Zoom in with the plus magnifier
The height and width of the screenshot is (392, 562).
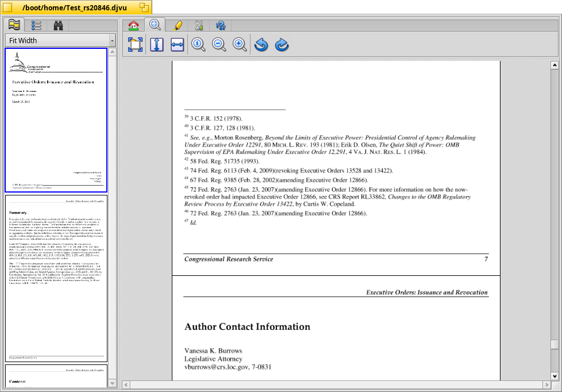(x=240, y=44)
